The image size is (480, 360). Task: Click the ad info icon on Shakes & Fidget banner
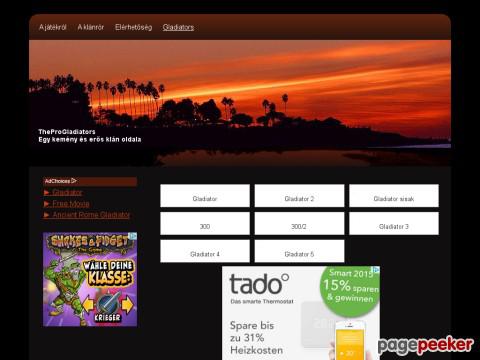[133, 236]
